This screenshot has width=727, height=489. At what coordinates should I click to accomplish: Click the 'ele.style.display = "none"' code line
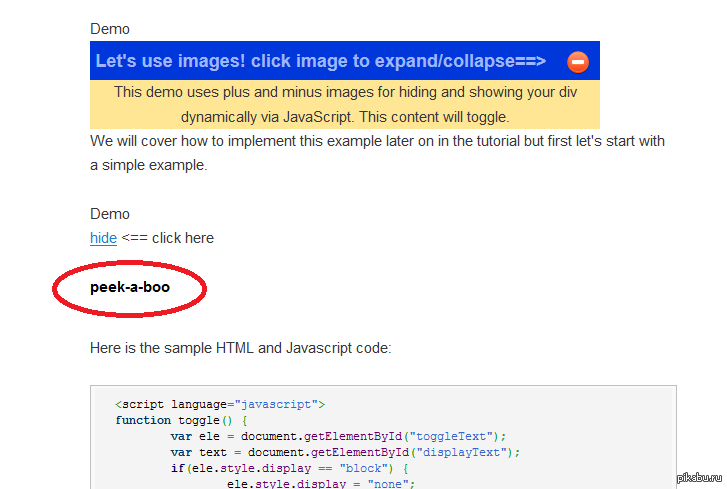320,483
